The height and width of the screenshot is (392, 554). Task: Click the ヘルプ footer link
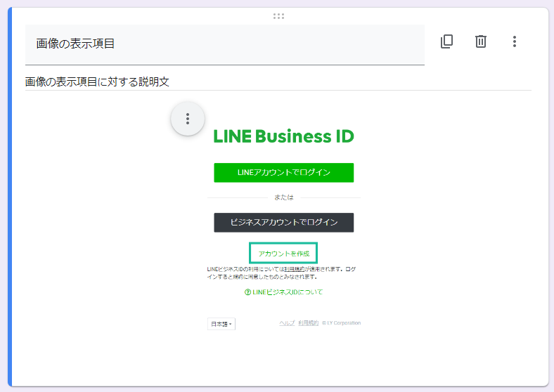(287, 322)
